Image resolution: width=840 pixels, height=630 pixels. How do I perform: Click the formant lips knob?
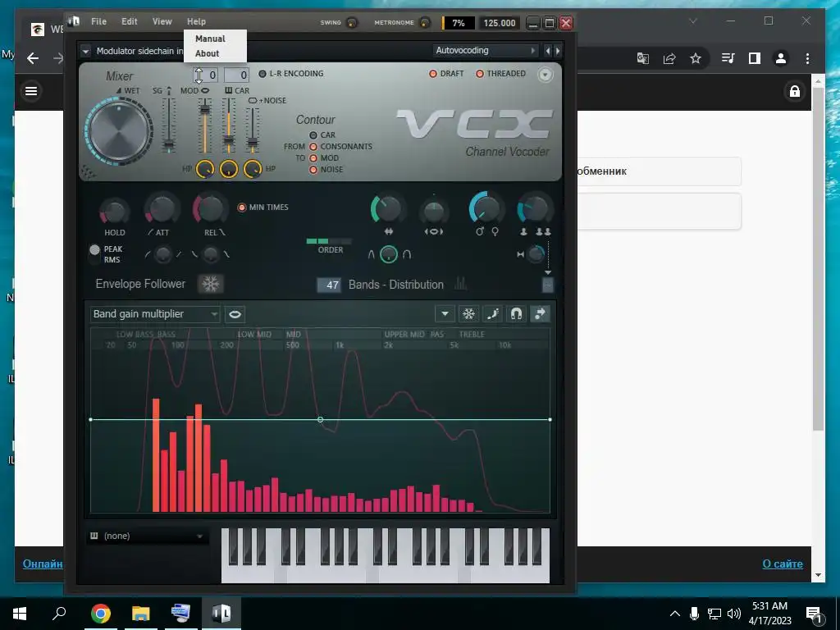tap(433, 212)
